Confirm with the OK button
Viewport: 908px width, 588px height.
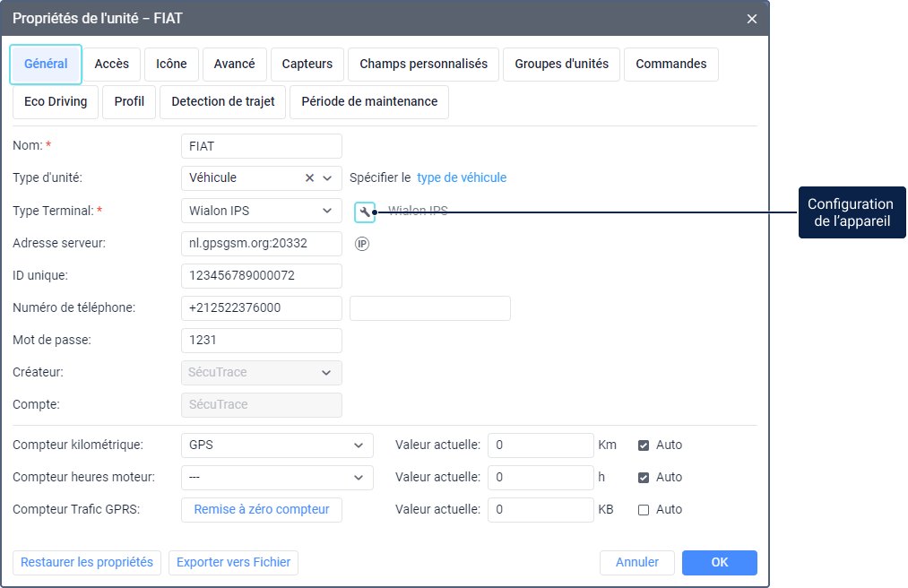tap(719, 562)
